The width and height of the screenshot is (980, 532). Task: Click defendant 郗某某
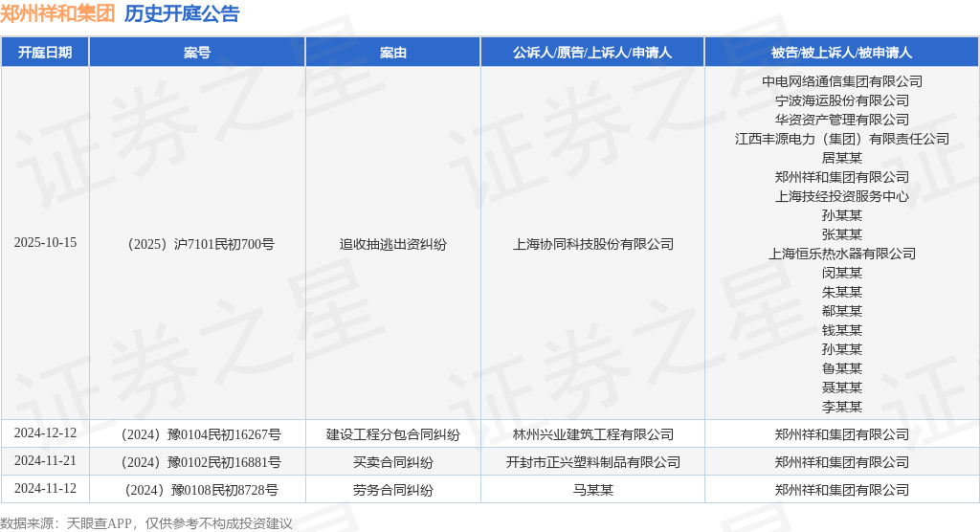click(x=842, y=311)
